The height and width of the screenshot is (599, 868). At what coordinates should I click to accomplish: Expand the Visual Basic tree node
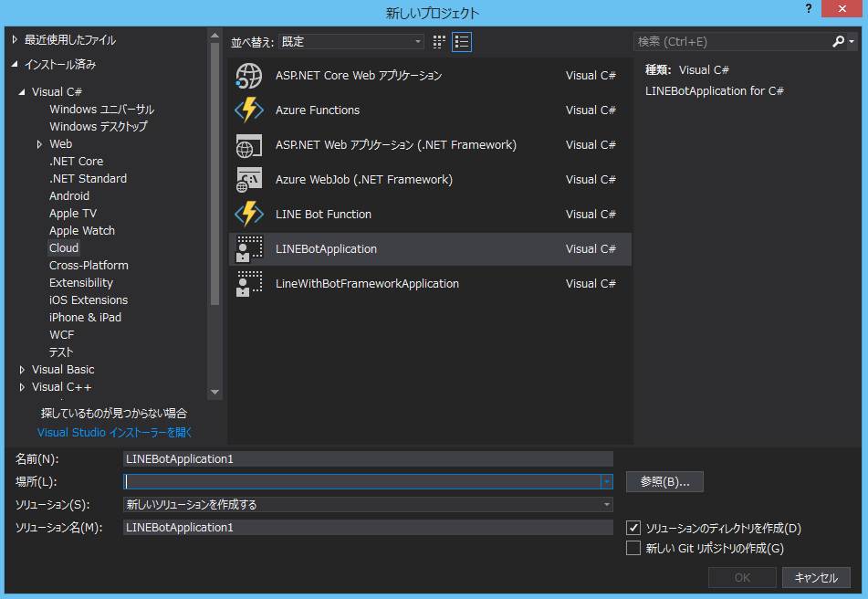[22, 370]
